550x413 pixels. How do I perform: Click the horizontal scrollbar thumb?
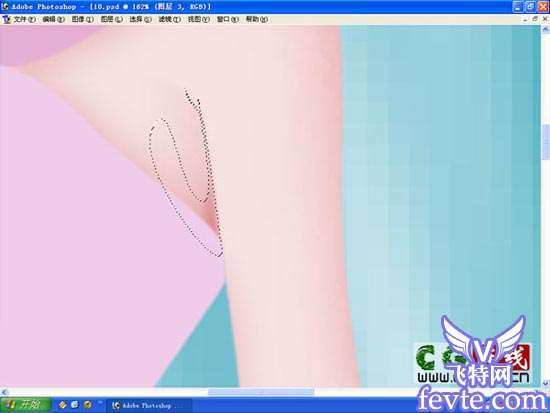pyautogui.click(x=261, y=392)
